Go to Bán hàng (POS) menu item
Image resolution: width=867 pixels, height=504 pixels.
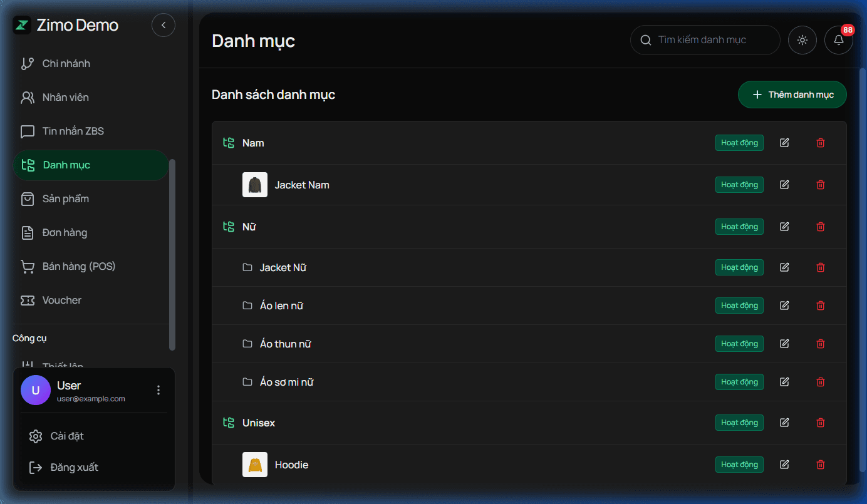point(78,267)
